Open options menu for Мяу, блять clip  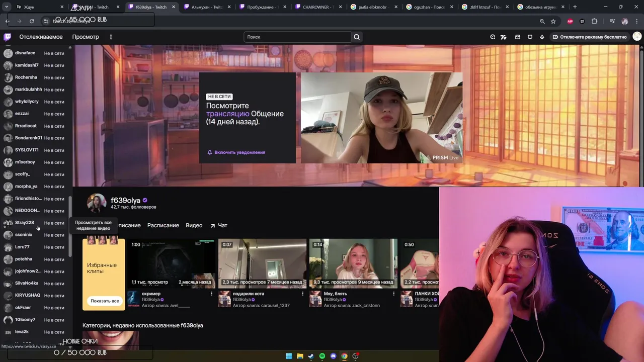pyautogui.click(x=393, y=294)
